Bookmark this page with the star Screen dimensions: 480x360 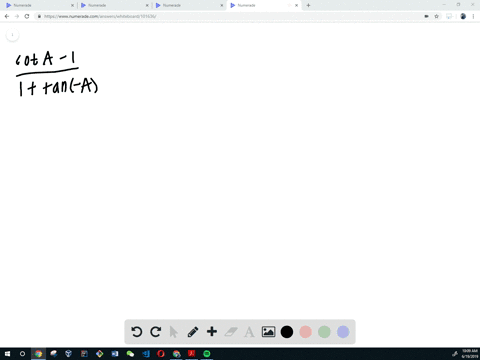point(436,16)
